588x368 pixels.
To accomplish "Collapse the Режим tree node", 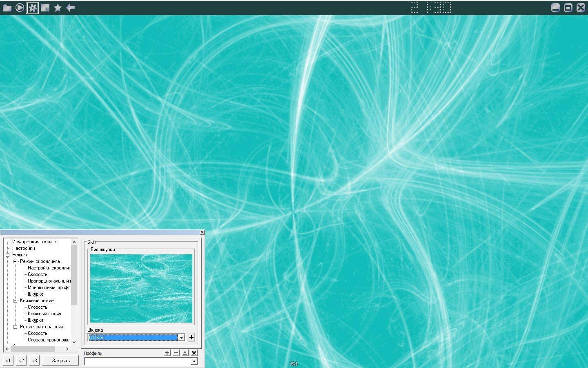I will click(x=8, y=255).
